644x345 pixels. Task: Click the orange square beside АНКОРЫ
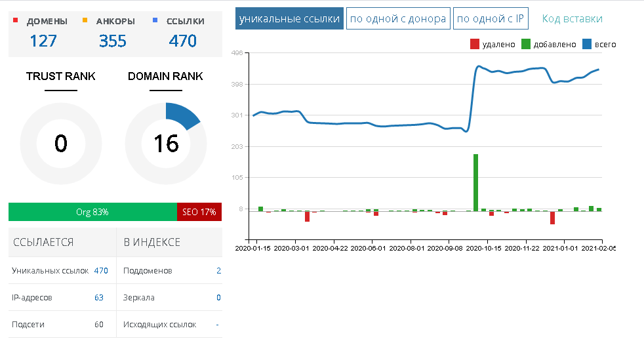coord(85,21)
